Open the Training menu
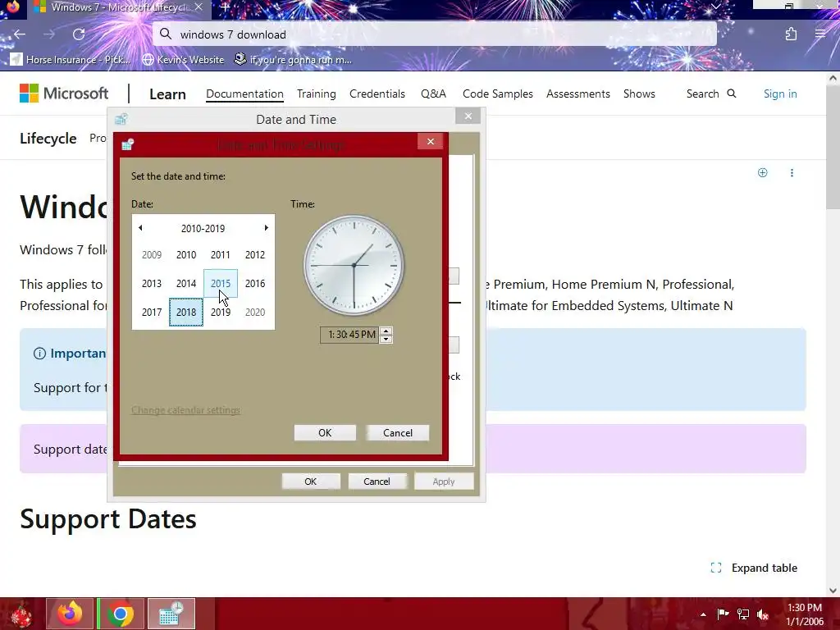The height and width of the screenshot is (630, 840). point(317,94)
